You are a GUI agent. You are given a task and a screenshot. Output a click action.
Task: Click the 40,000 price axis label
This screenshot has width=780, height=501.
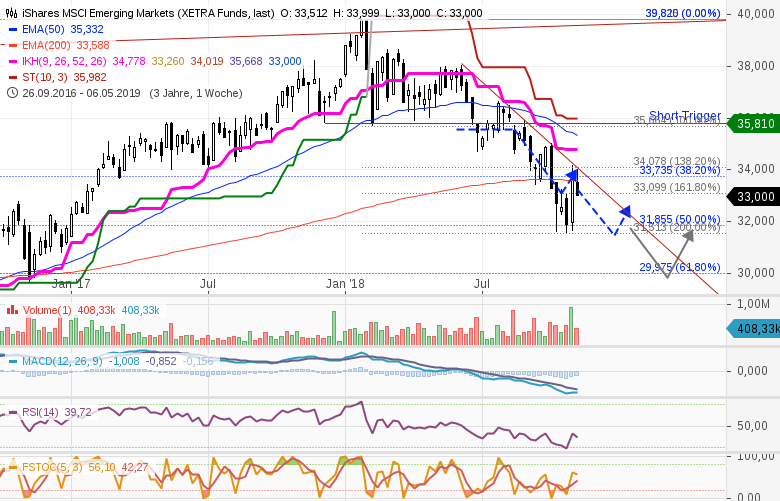[x=755, y=14]
